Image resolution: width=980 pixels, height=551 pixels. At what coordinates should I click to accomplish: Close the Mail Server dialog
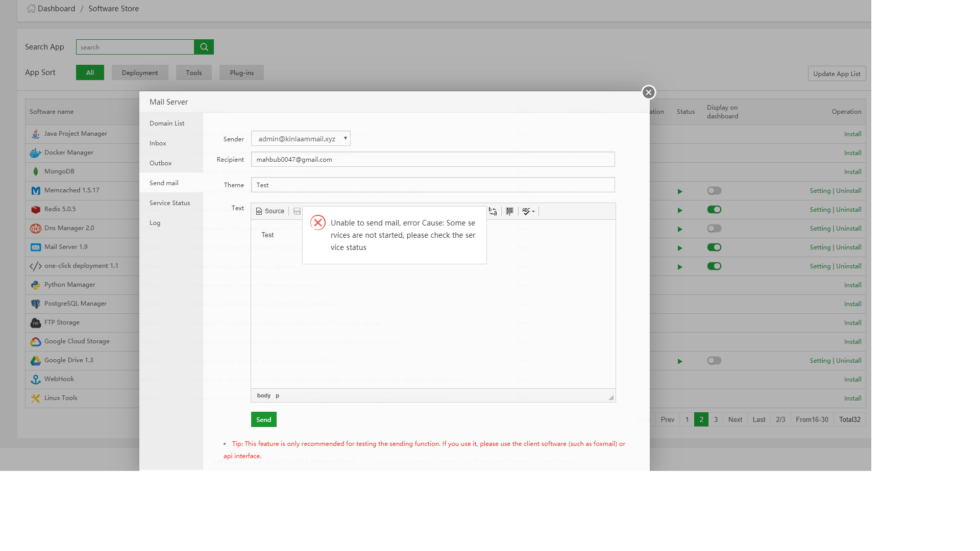(648, 92)
